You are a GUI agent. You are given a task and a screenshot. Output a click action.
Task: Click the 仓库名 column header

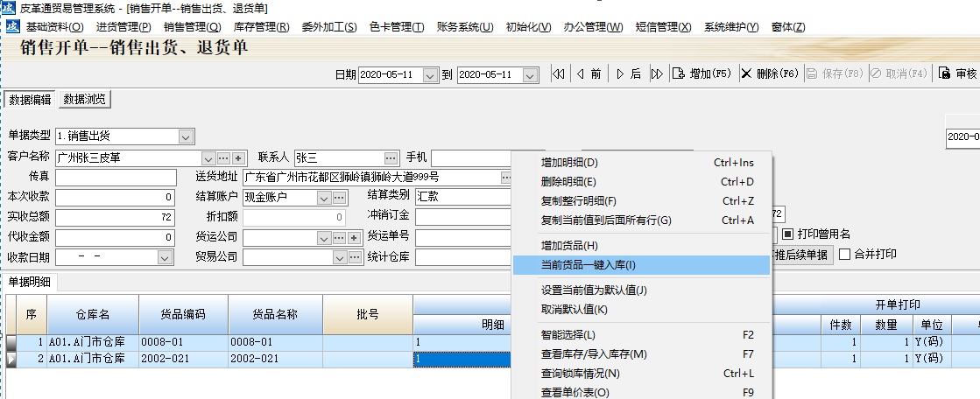click(93, 314)
